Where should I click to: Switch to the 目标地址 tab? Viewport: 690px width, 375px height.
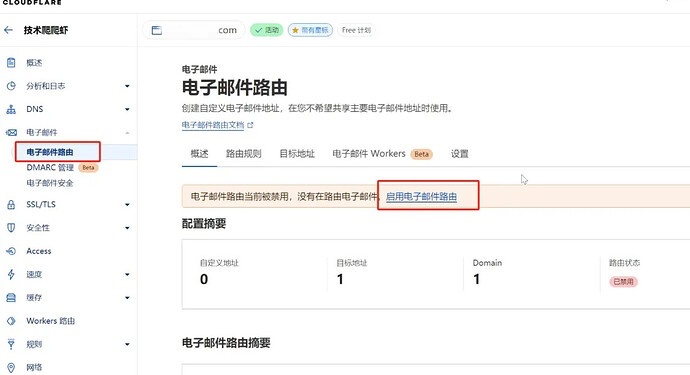pyautogui.click(x=297, y=154)
